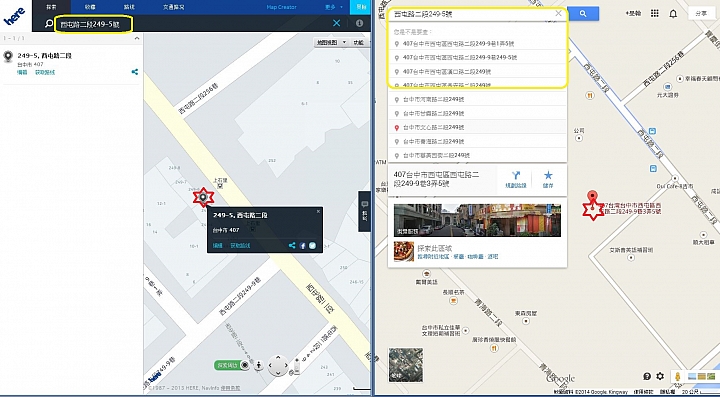Pan the HERE map right
Screen dimensions: 720x397
click(x=286, y=366)
